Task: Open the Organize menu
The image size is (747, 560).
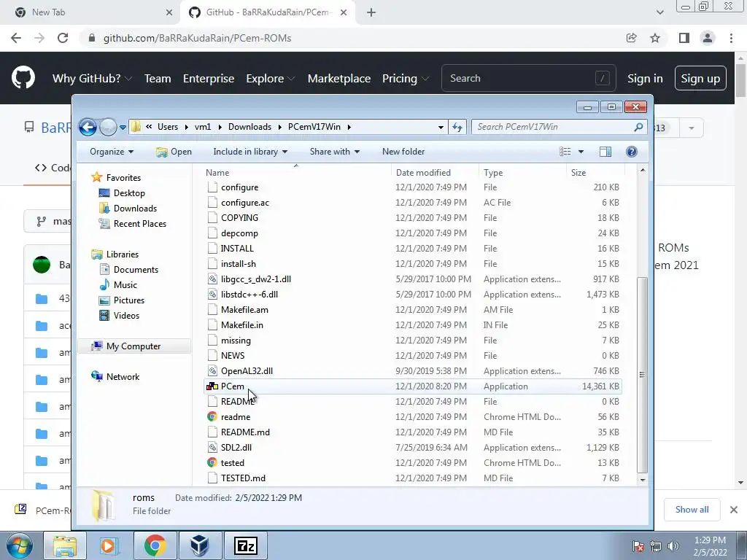Action: (x=112, y=152)
